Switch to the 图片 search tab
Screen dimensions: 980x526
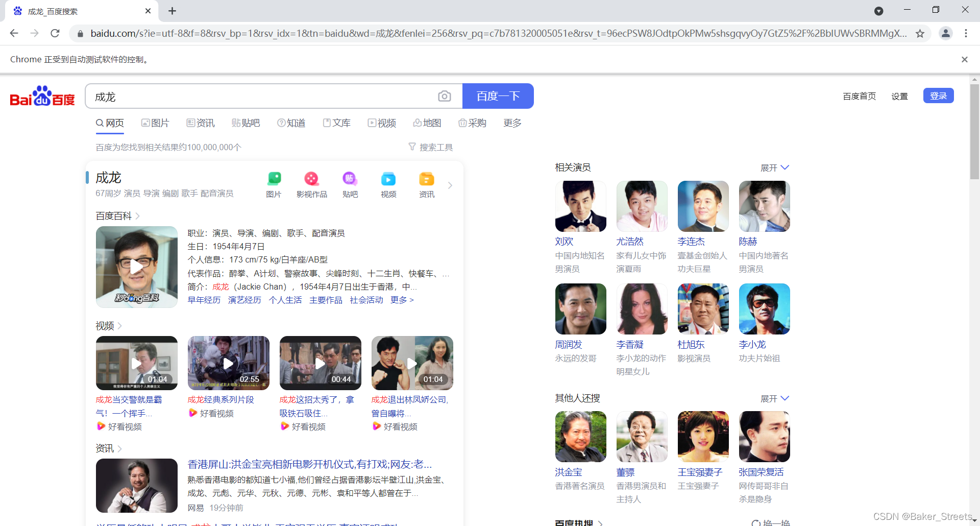[x=155, y=123]
